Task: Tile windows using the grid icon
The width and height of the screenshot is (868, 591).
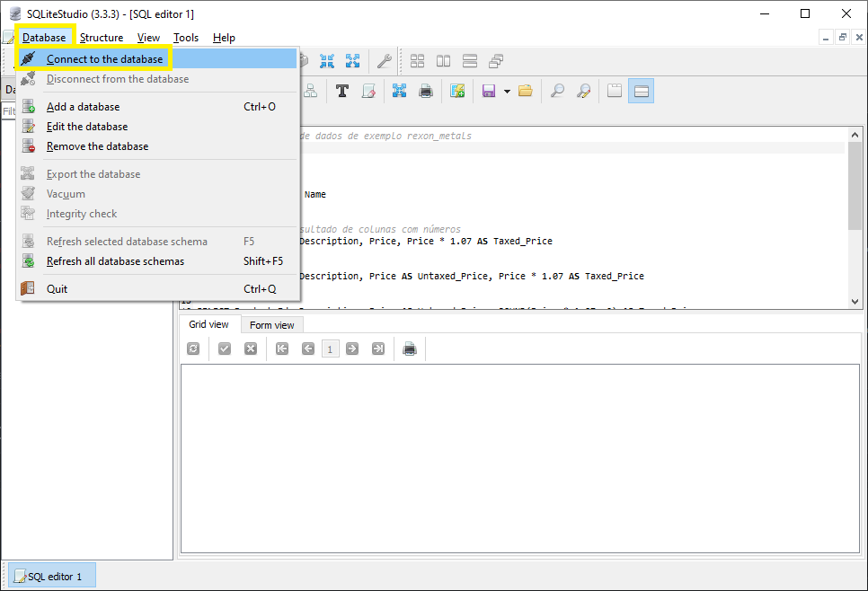Action: point(418,61)
